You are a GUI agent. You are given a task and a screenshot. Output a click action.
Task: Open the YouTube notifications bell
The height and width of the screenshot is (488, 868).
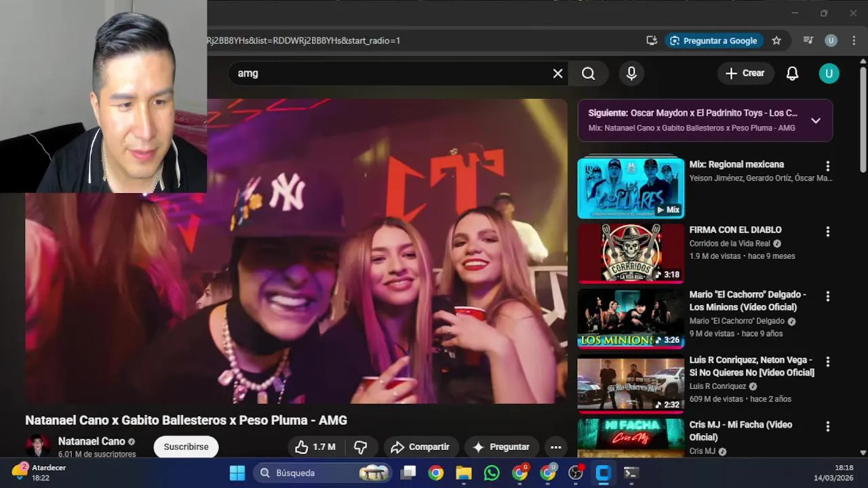792,73
